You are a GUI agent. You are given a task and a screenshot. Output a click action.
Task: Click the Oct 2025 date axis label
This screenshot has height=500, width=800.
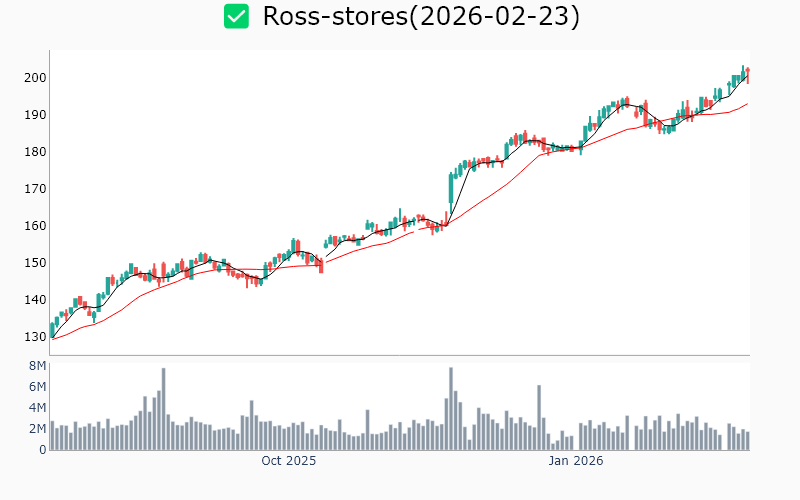pos(288,461)
